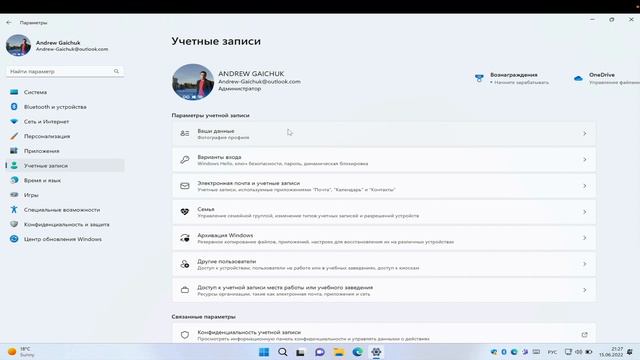Open the weather widget on taskbar
The width and height of the screenshot is (640, 360).
coord(20,352)
